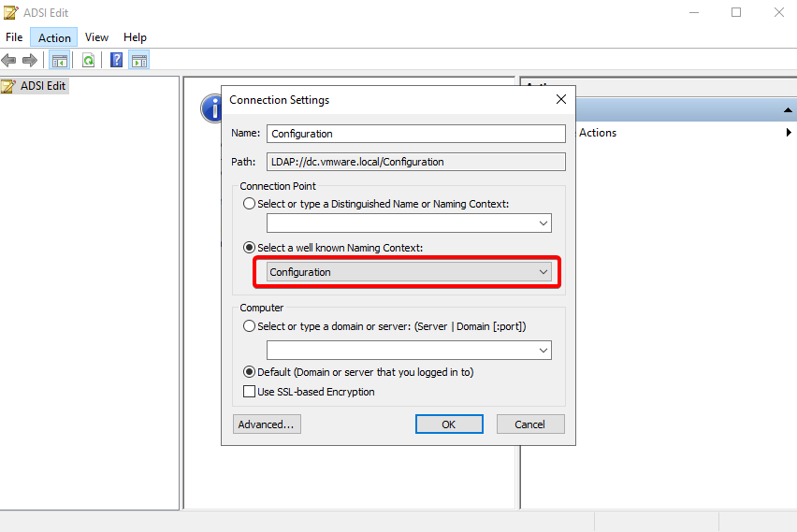Toggle Show/Hide Action Pane icon
Viewport: 797px width, 532px height.
139,61
